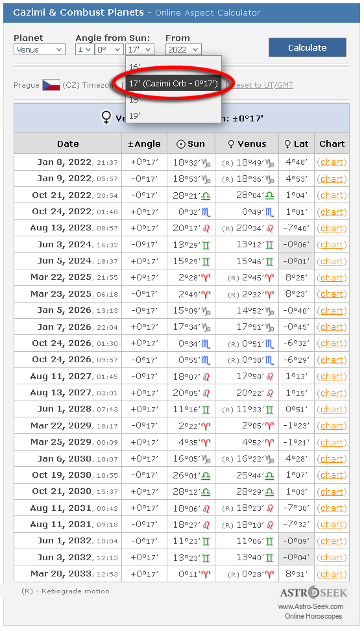Click the Aries sign in the Mar 22, 2025 Sun cell
Viewport: 364px width, 631px height.
click(206, 278)
